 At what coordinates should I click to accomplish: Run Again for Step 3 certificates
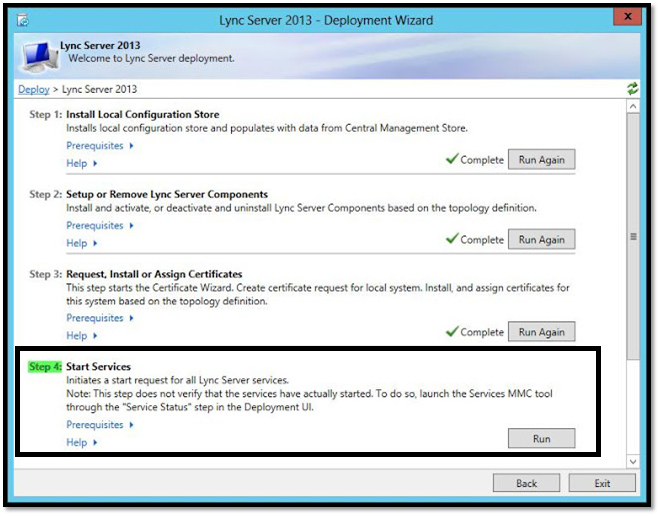541,332
